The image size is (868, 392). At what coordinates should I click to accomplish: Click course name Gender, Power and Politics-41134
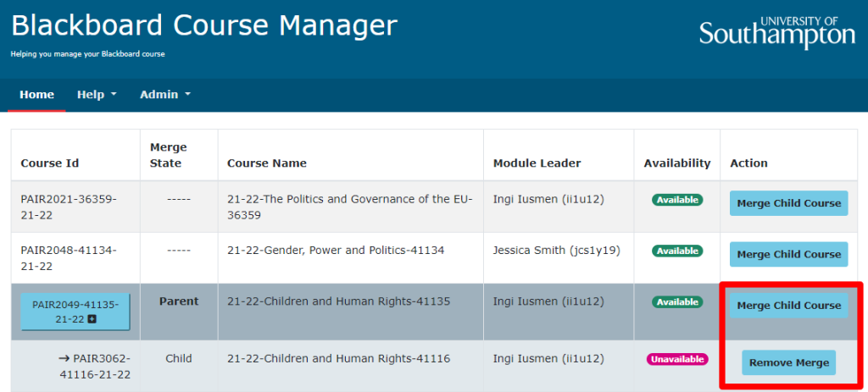click(x=336, y=251)
